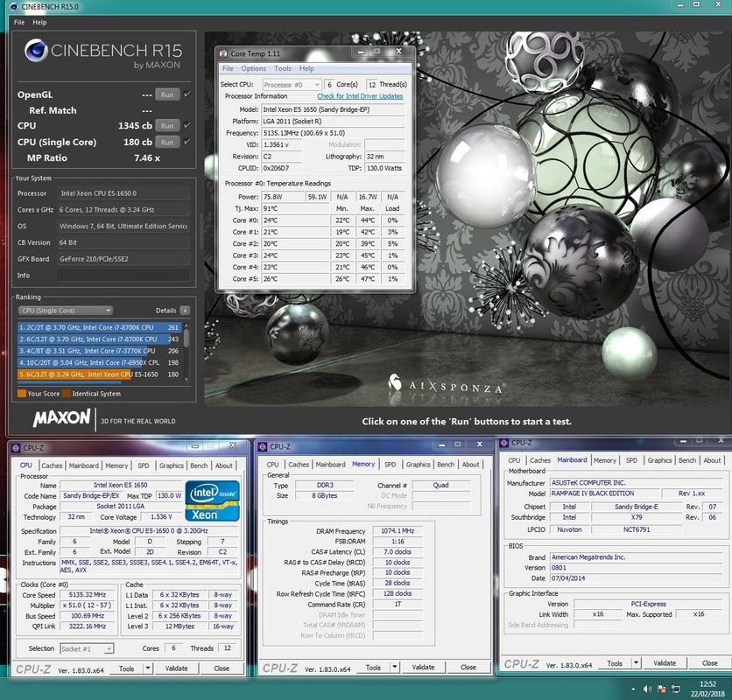The width and height of the screenshot is (732, 700).
Task: Click the Cinebench Info input field
Action: [123, 276]
